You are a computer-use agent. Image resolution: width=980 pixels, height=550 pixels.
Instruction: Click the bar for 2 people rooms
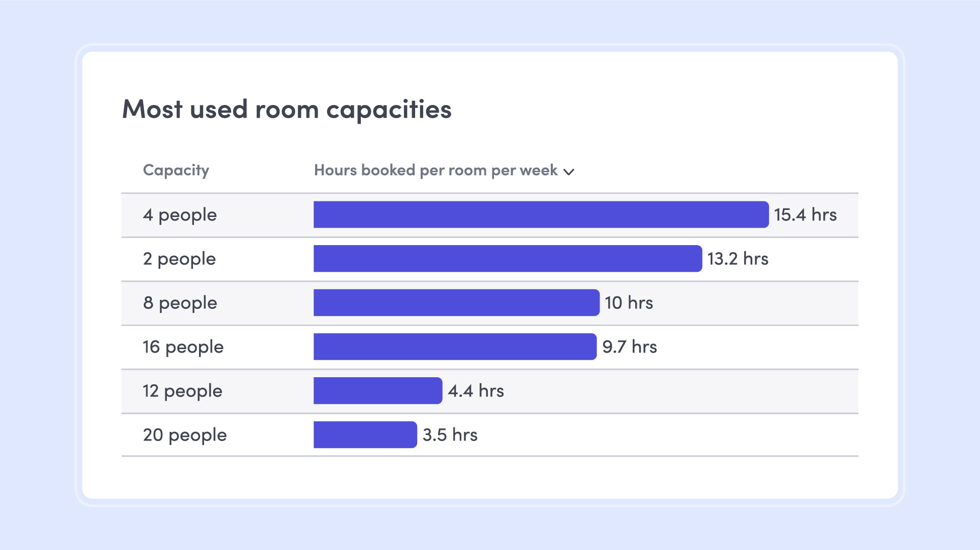click(x=508, y=259)
